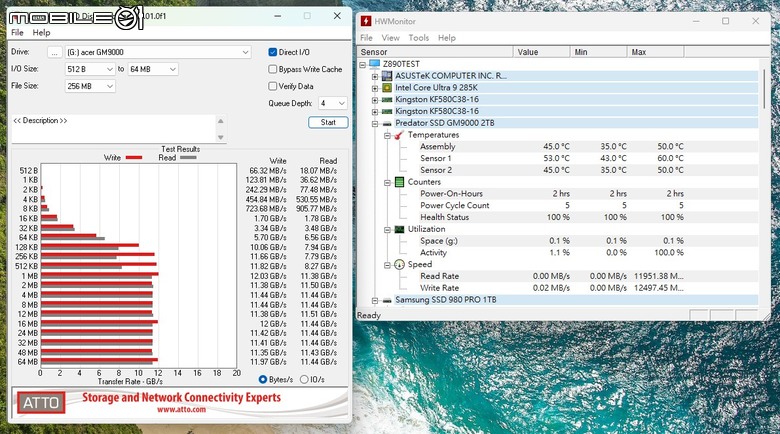The image size is (780, 434).
Task: Click the Start benchmark button
Action: (328, 122)
